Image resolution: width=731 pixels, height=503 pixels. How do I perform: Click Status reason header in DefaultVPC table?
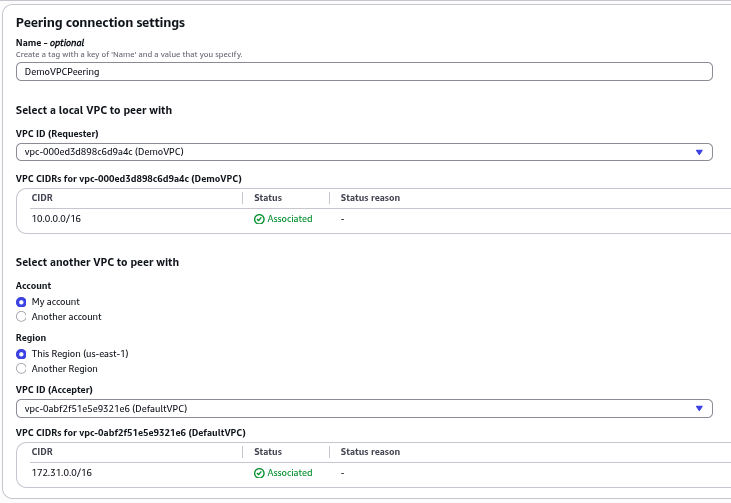pyautogui.click(x=370, y=452)
